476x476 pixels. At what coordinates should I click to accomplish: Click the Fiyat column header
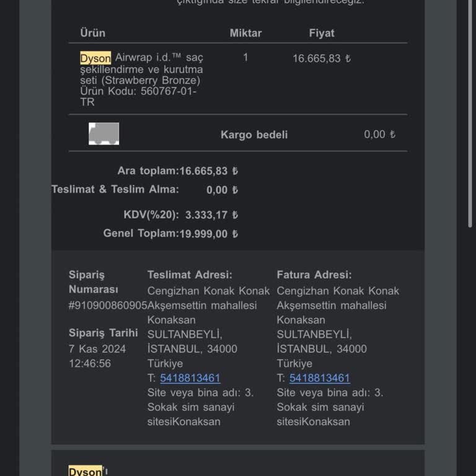(x=322, y=33)
